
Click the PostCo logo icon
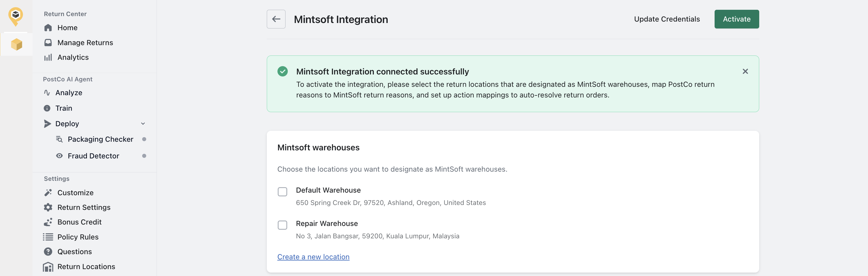[16, 16]
